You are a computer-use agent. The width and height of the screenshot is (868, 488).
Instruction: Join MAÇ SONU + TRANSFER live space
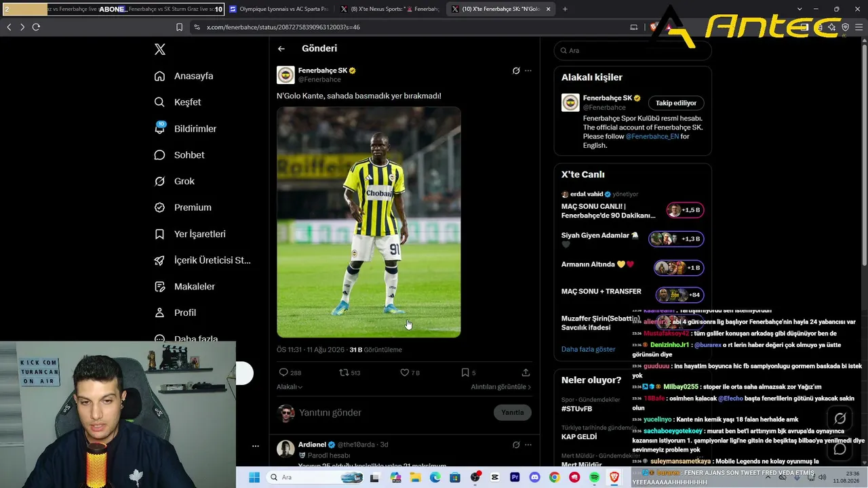[x=680, y=295]
